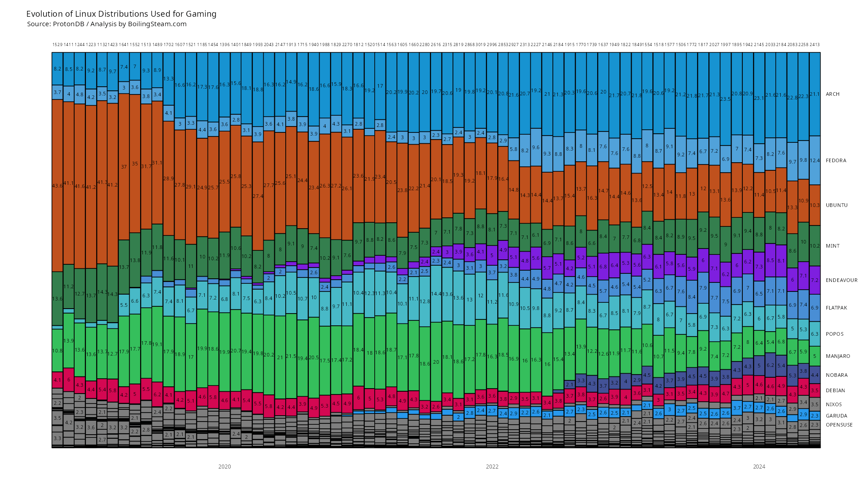Click the Arch 21.1 segment in last bar
The width and height of the screenshot is (868, 488).
point(815,94)
